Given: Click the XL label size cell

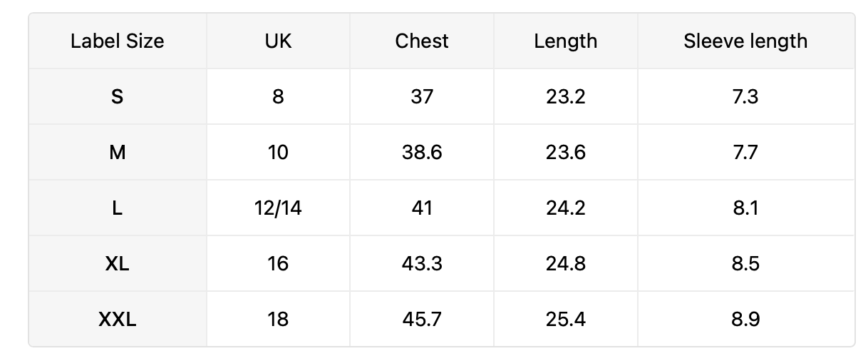Looking at the screenshot, I should coord(118,263).
